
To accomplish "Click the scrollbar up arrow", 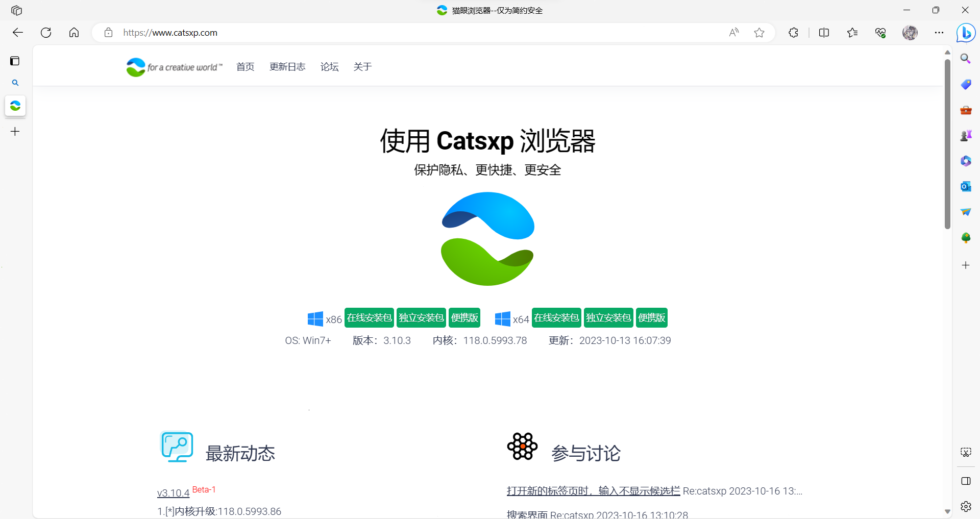I will point(947,52).
